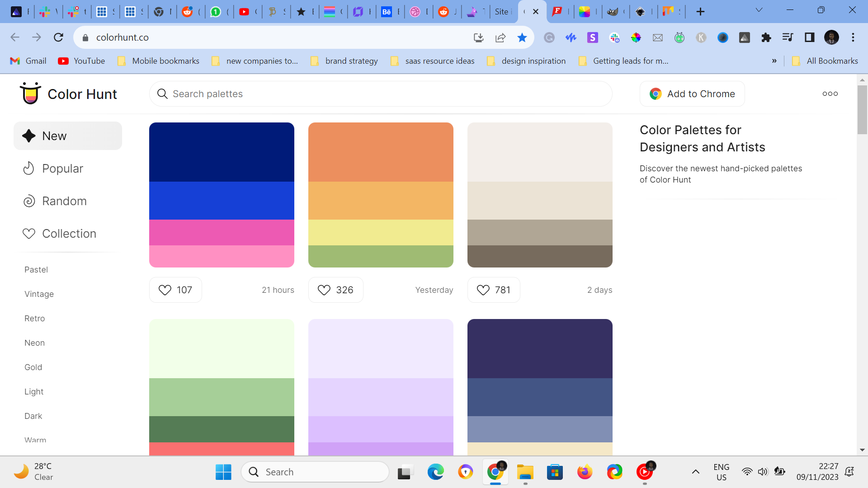Open the Random palettes section
868x488 pixels.
tap(64, 201)
